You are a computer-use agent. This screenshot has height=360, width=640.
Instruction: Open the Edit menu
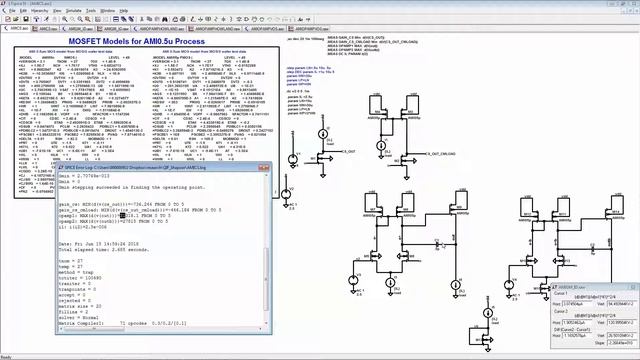tap(23, 11)
